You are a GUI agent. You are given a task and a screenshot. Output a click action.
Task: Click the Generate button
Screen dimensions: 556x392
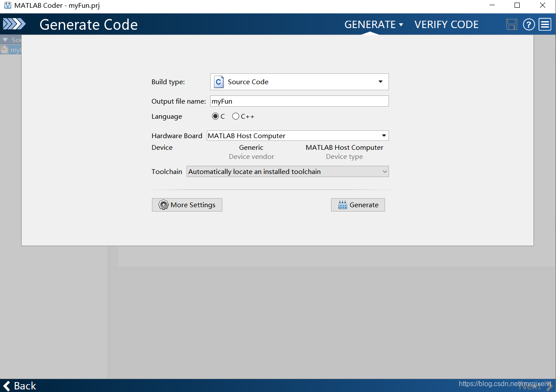(358, 205)
